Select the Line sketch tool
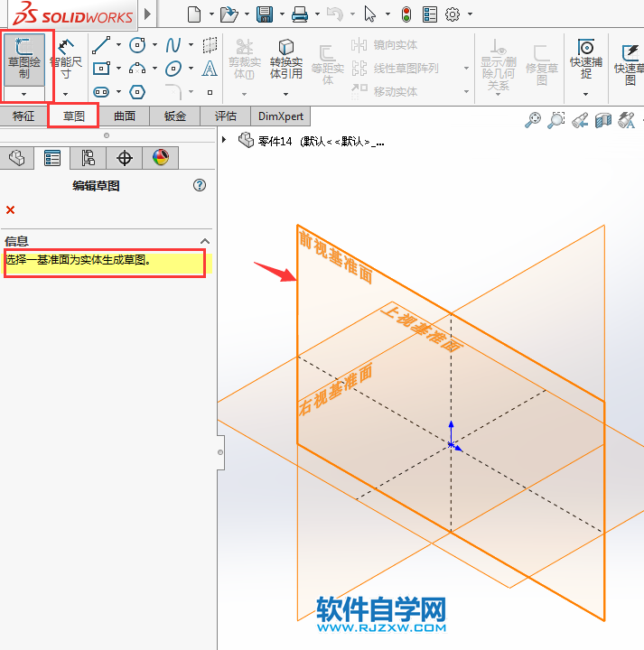 [x=101, y=45]
